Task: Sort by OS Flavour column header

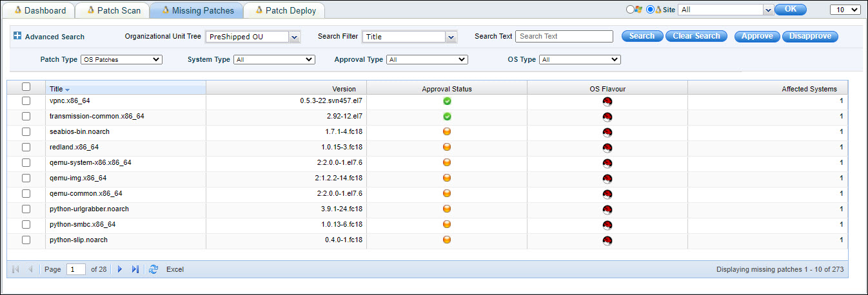Action: point(607,89)
